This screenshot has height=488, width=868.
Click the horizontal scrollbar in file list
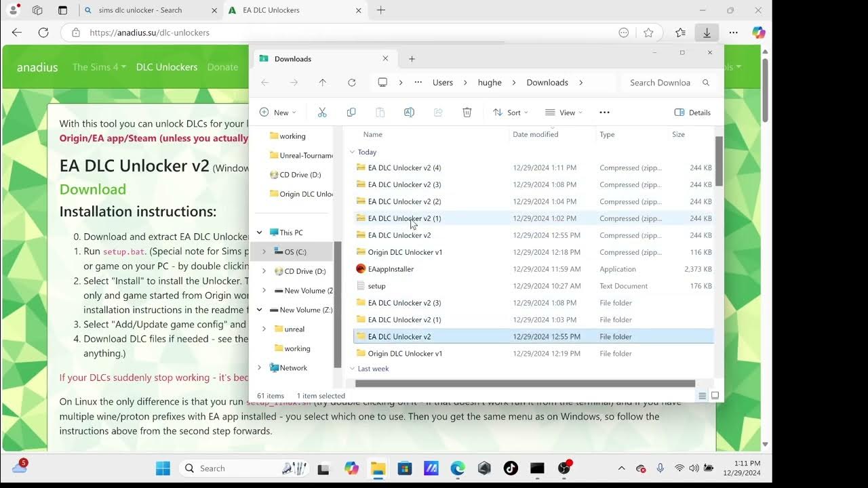click(525, 384)
